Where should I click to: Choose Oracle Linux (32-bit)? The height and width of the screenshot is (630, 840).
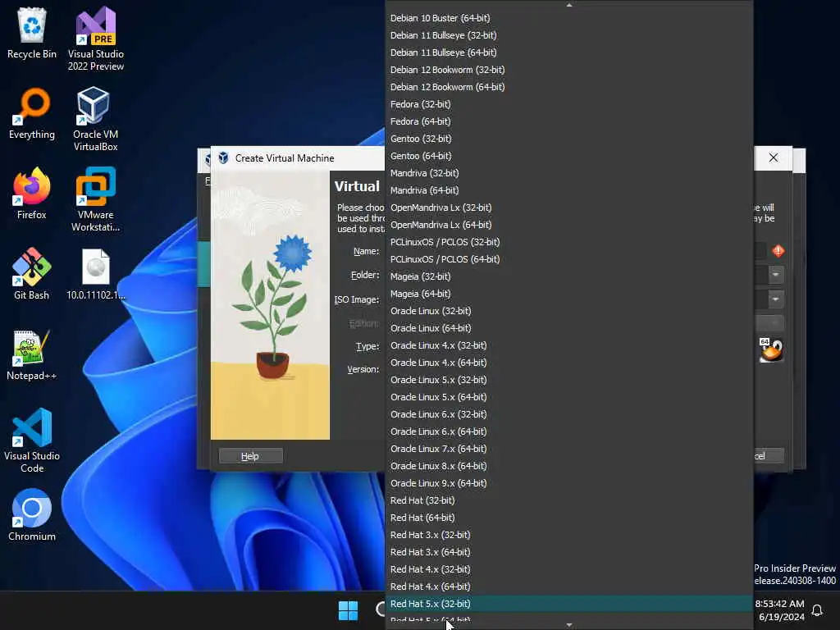click(569, 311)
